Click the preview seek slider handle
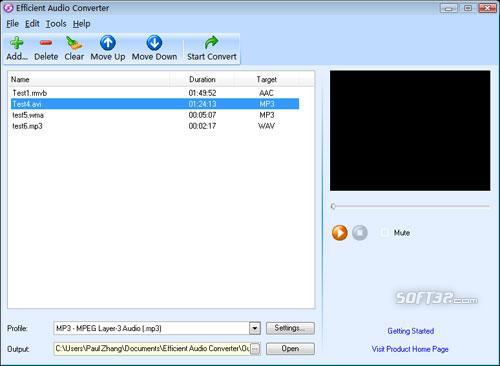500x366 pixels. (333, 206)
